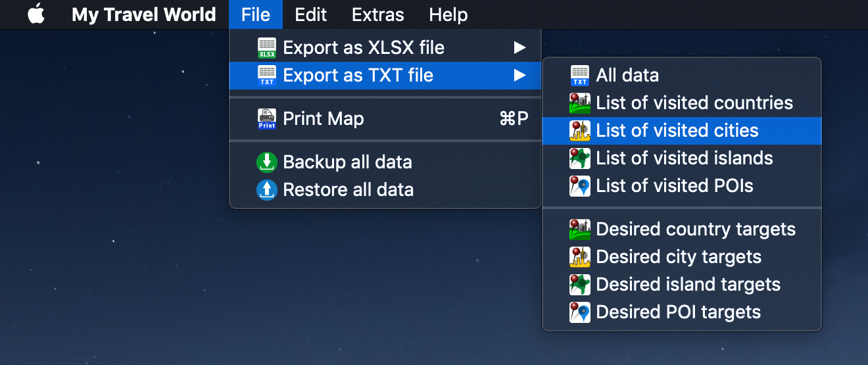Export Desired country targets
Screen dimensions: 868x365
coord(682,230)
